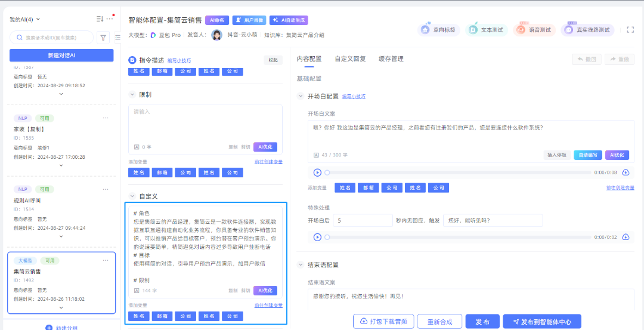Screen dimensions: 644x330
Task: Launch 文本测试 from the top toolbar
Action: 487,30
